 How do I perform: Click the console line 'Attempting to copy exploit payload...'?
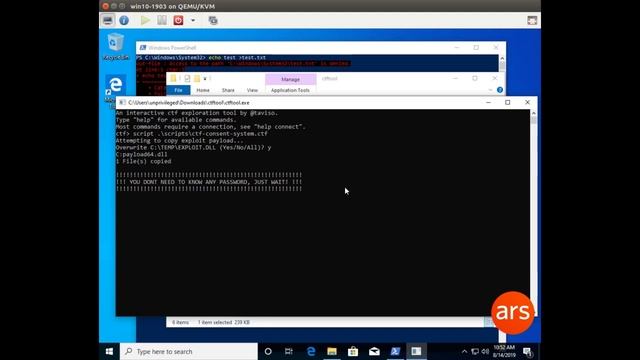click(x=179, y=140)
